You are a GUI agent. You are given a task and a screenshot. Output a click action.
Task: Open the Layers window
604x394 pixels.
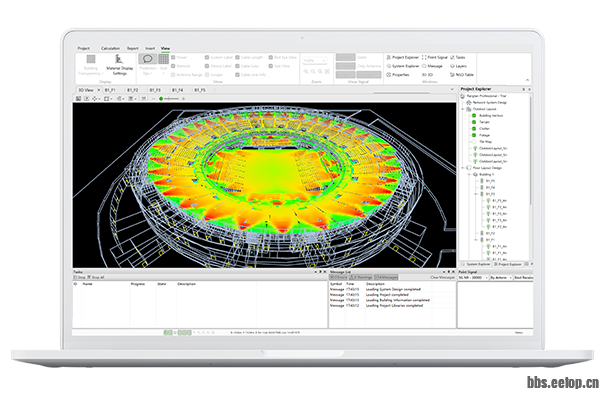click(458, 66)
